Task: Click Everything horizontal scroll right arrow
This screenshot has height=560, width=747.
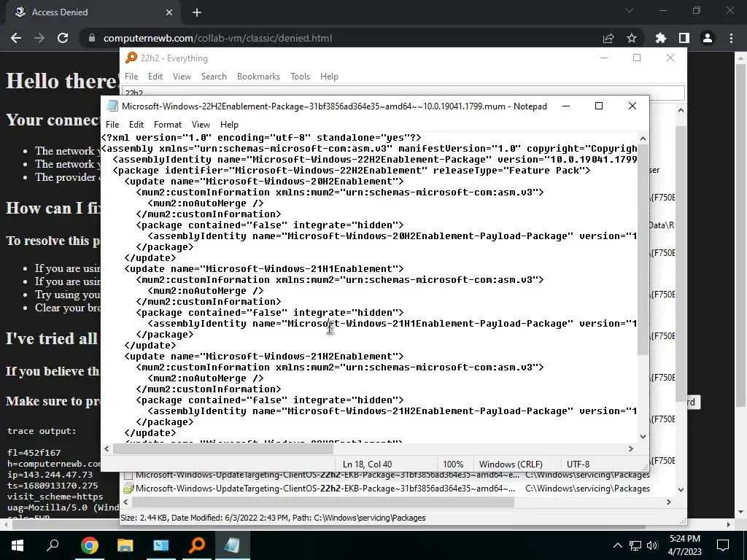Action: [668, 502]
